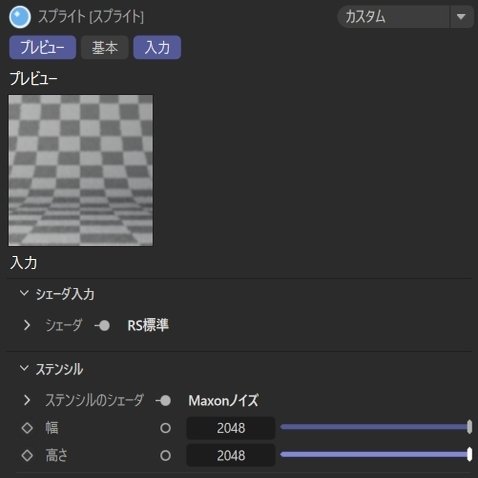
Task: Click keyframe diamond next to 高さ
Action: (x=27, y=455)
